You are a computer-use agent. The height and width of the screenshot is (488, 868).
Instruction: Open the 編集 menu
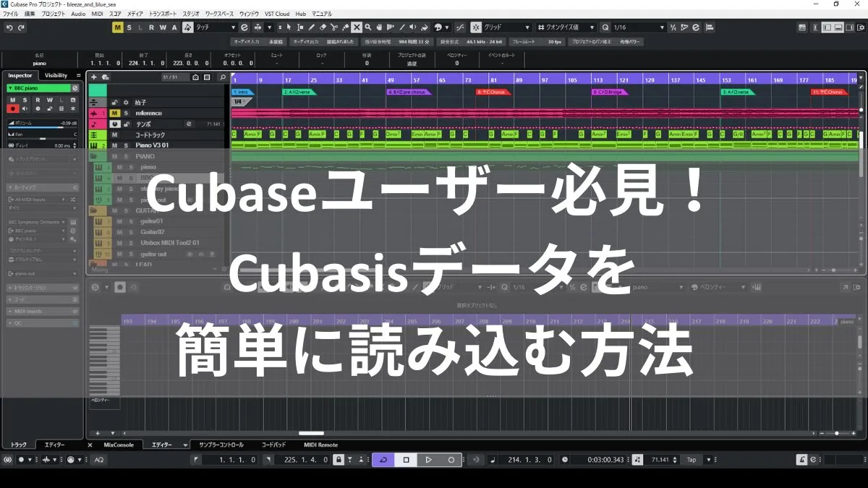[x=30, y=14]
